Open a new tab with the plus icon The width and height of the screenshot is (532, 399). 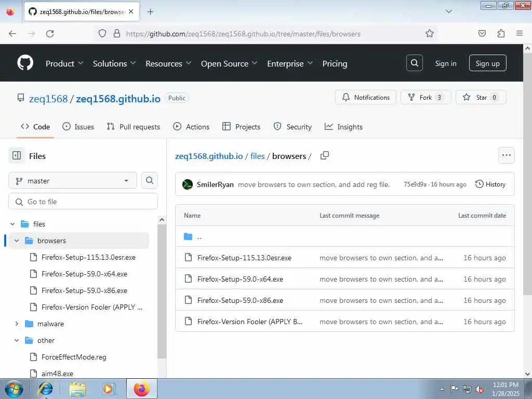[150, 12]
